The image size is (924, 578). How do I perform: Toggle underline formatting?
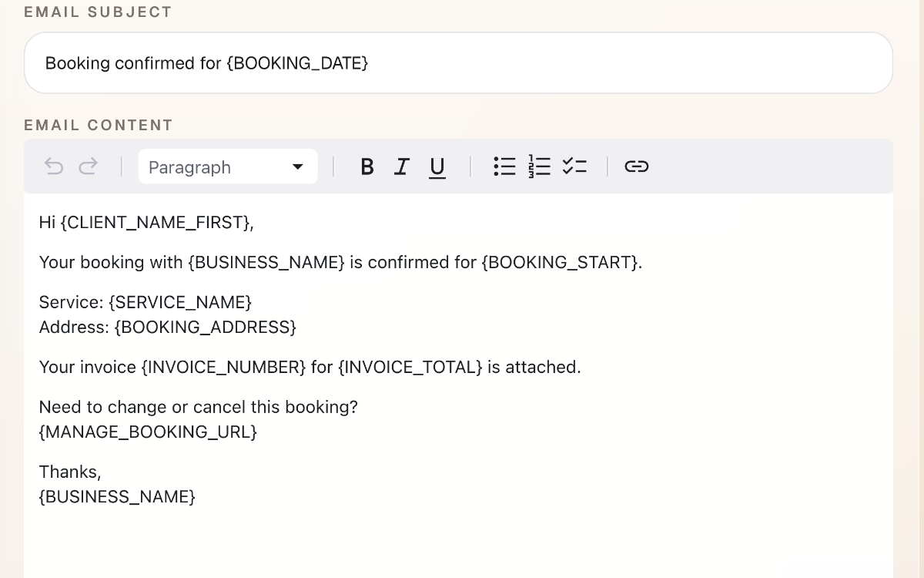pyautogui.click(x=437, y=167)
